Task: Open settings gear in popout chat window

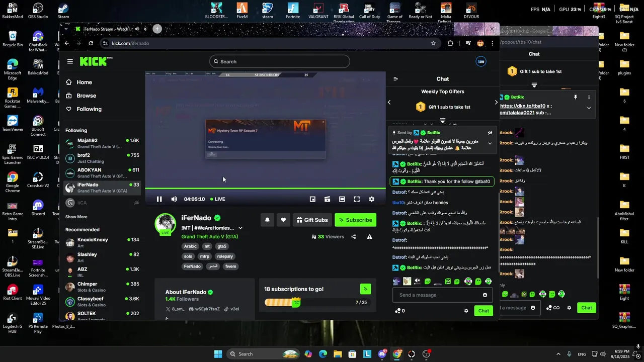Action: pyautogui.click(x=569, y=308)
